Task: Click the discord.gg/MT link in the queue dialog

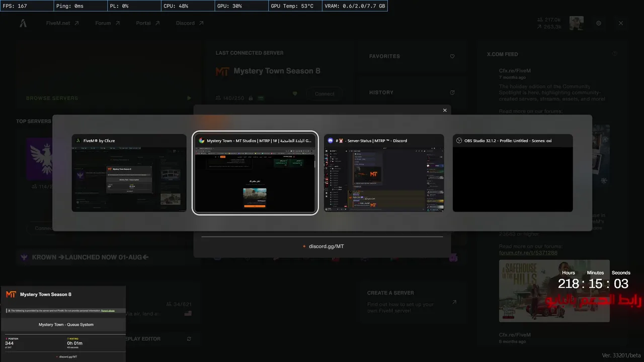Action: click(x=327, y=246)
